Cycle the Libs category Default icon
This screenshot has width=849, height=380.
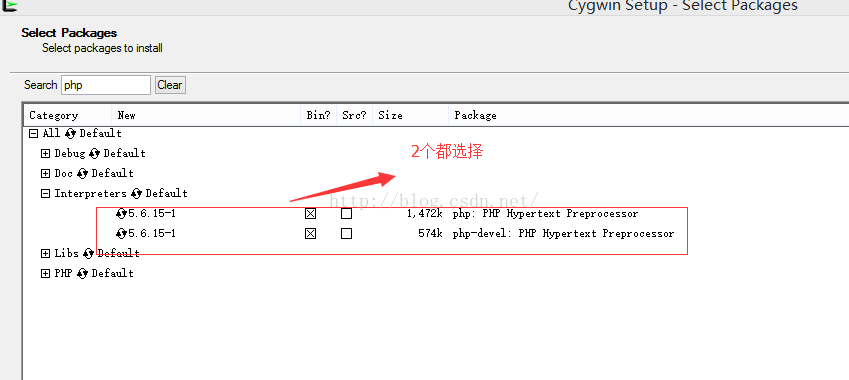point(88,253)
